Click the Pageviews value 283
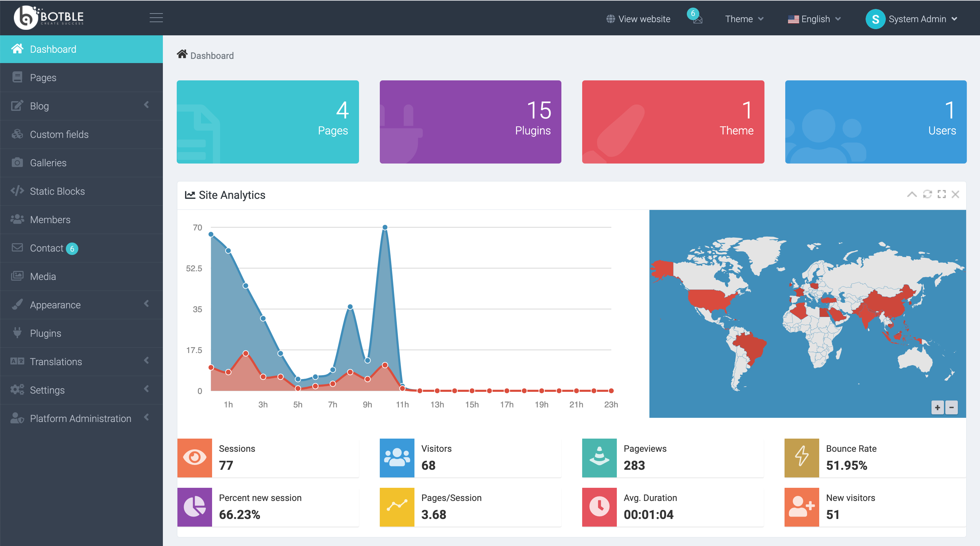 point(634,465)
